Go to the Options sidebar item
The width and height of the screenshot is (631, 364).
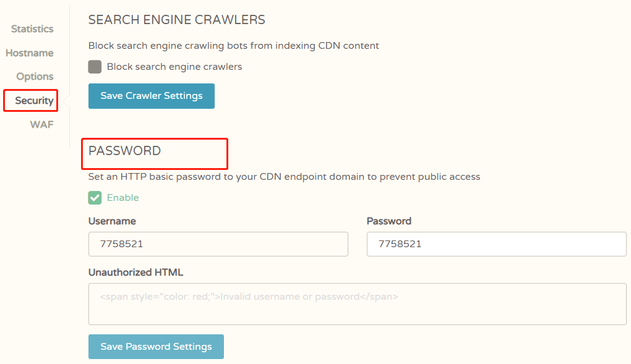(35, 77)
